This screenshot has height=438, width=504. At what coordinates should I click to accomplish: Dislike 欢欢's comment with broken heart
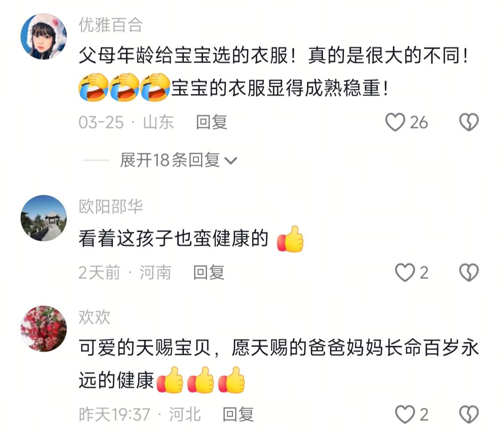click(x=469, y=414)
